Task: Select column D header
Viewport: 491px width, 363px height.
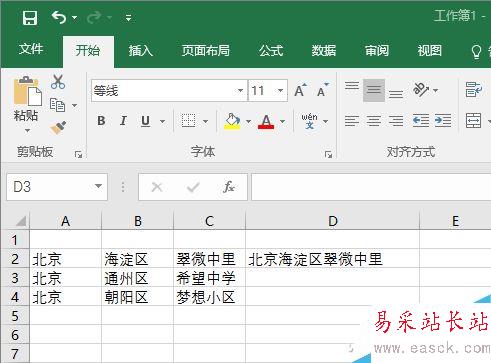Action: [x=333, y=221]
